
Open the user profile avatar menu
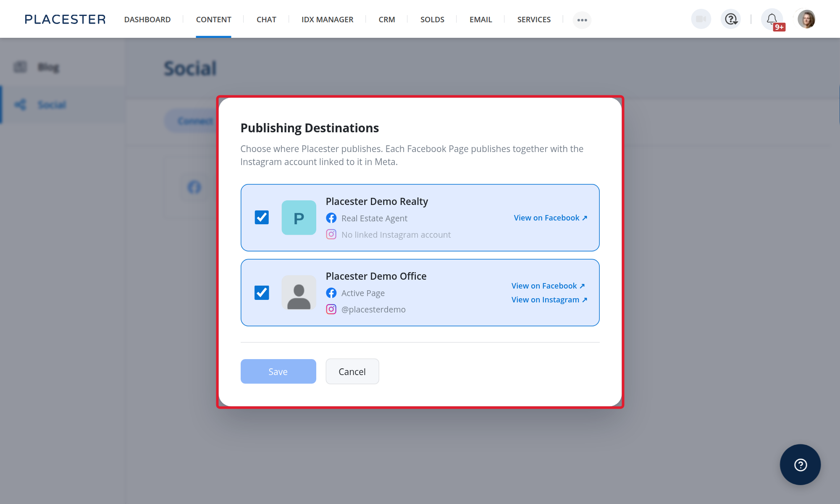click(806, 19)
